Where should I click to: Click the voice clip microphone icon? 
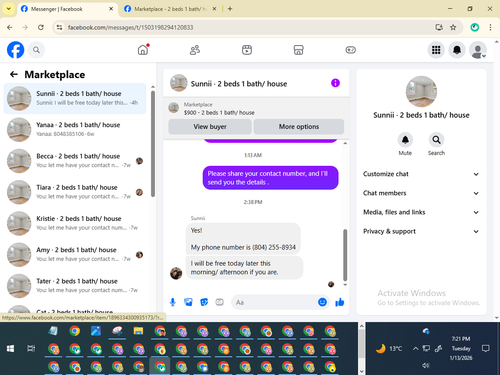(173, 302)
